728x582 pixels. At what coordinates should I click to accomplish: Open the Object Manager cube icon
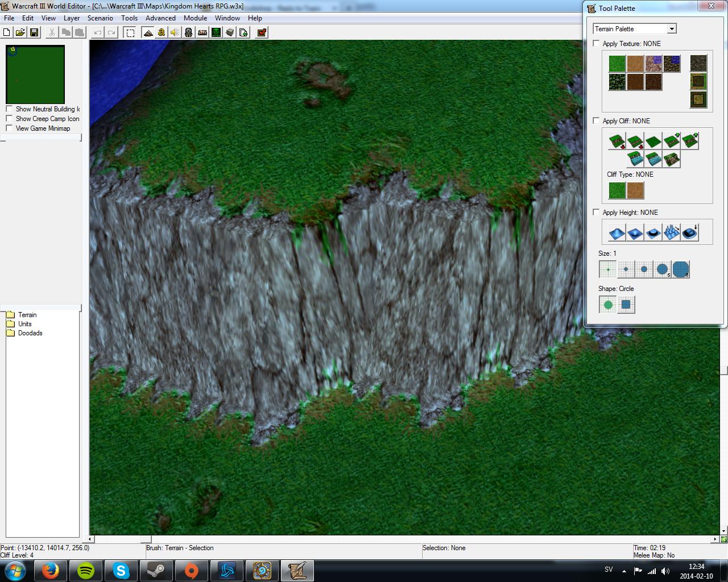(230, 32)
